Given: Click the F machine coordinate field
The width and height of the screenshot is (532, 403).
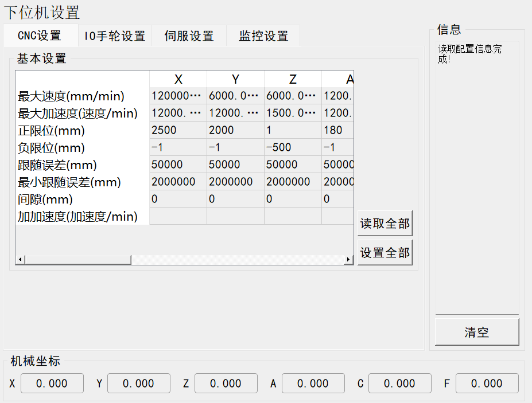Looking at the screenshot, I should [x=487, y=384].
